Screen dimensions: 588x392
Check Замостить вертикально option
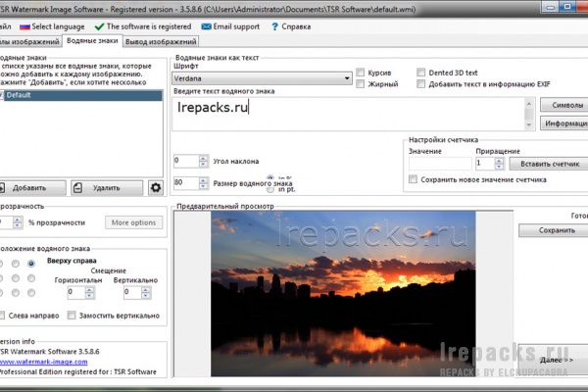click(x=72, y=316)
